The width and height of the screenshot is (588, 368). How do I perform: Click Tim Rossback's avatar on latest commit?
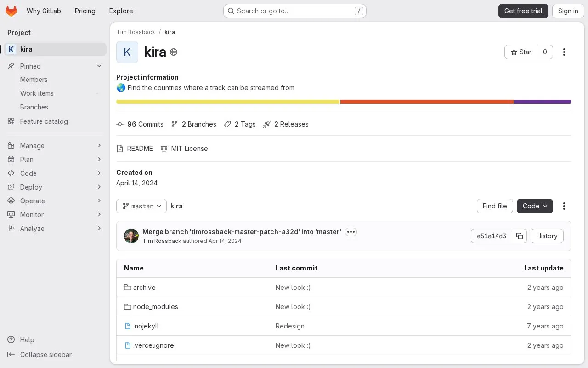click(131, 236)
